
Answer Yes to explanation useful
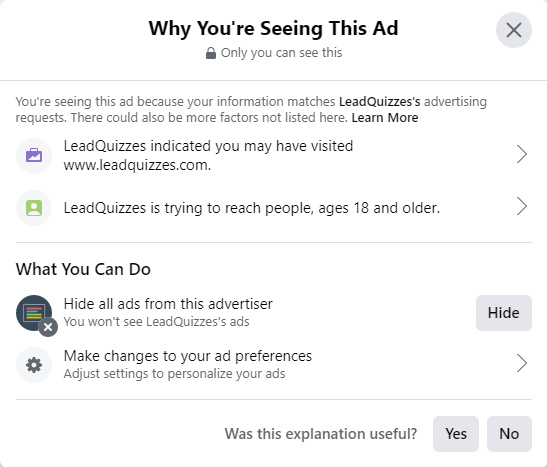tap(456, 434)
